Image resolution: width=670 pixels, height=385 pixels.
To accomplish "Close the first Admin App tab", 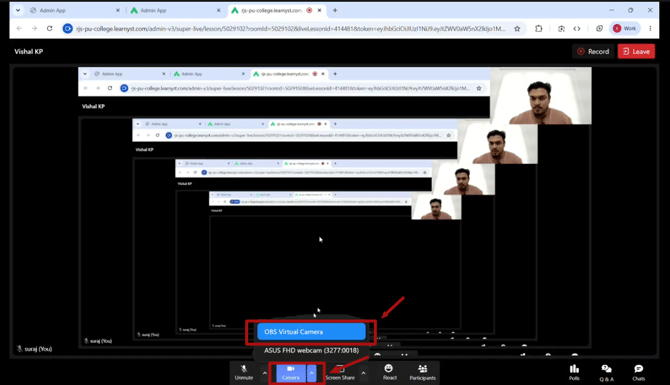I will tap(118, 10).
